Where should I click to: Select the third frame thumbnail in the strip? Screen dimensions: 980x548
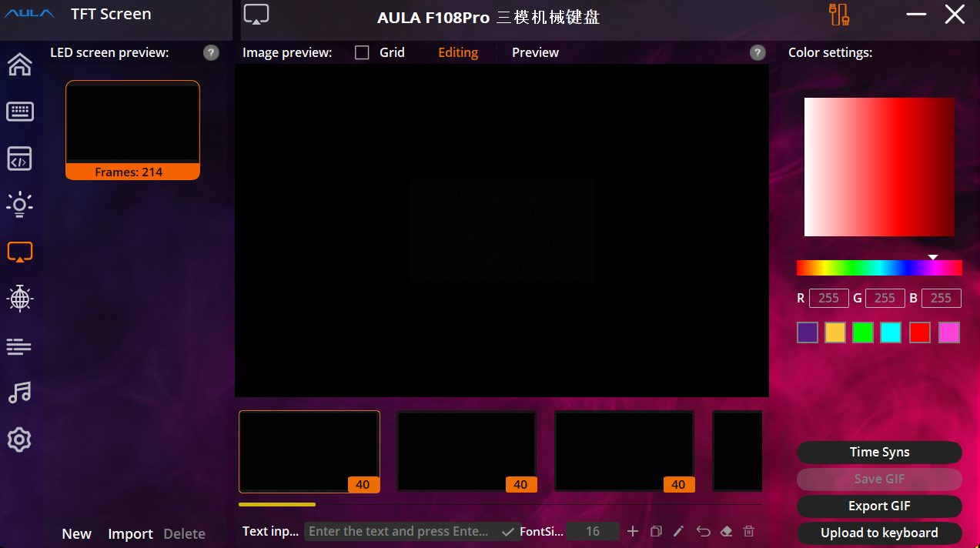[624, 451]
